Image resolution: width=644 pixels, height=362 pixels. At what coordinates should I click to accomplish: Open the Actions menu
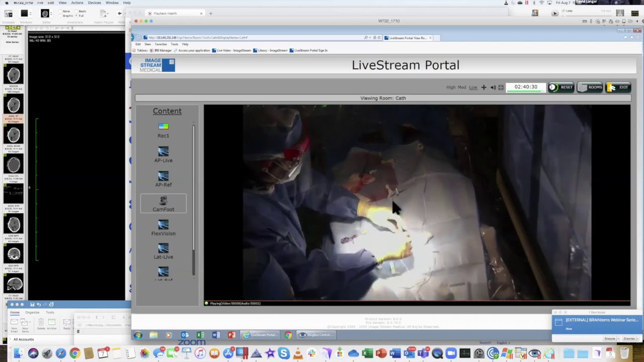click(x=77, y=3)
